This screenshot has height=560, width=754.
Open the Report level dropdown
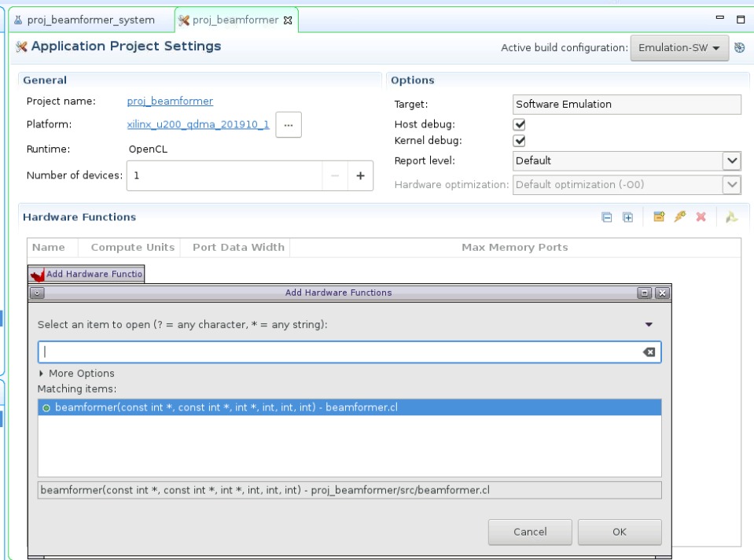pyautogui.click(x=731, y=160)
